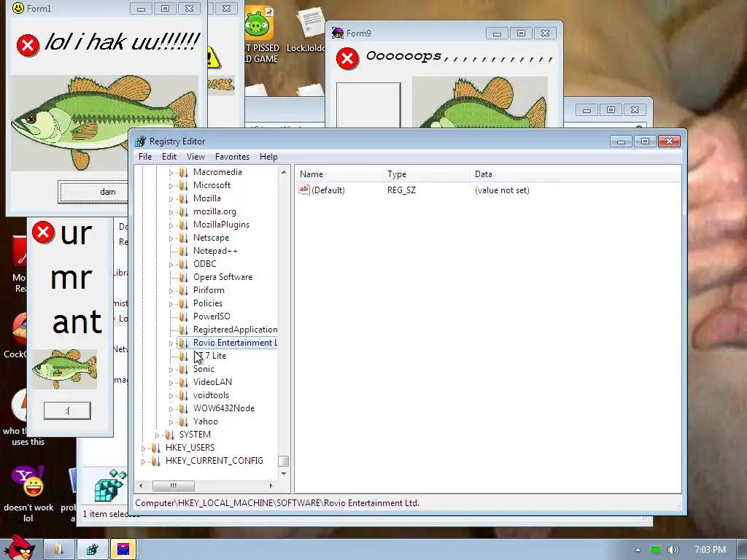Expand the Mozilla registry key
This screenshot has height=560, width=747.
[x=171, y=199]
